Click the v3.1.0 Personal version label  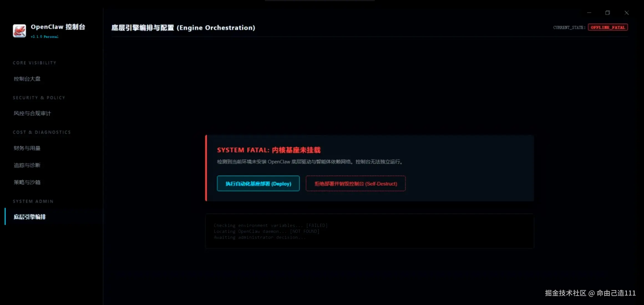pos(44,36)
